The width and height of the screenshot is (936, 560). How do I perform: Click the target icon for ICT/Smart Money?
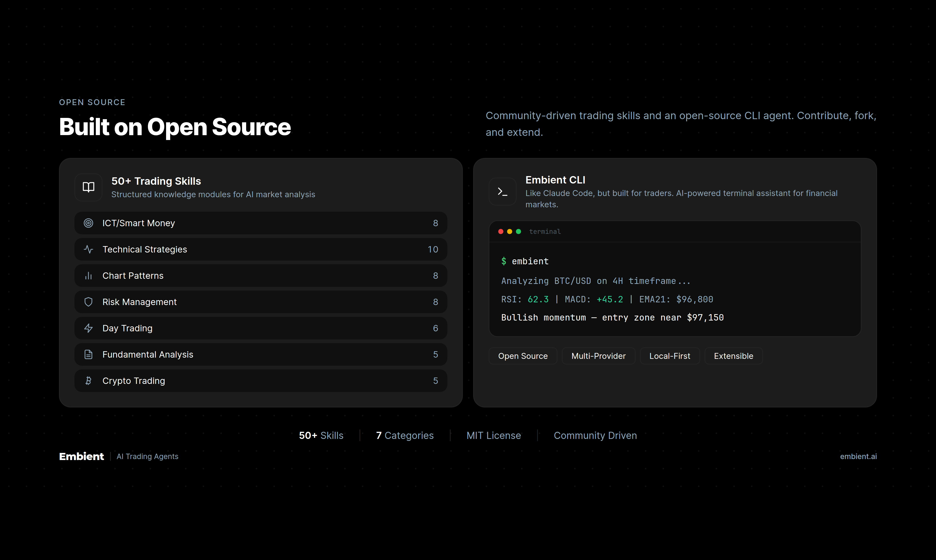88,223
